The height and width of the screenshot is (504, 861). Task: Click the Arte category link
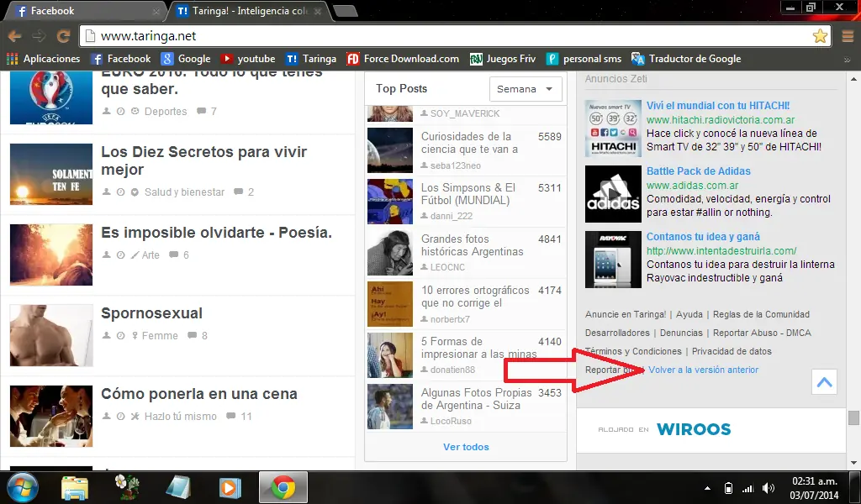[x=151, y=255]
